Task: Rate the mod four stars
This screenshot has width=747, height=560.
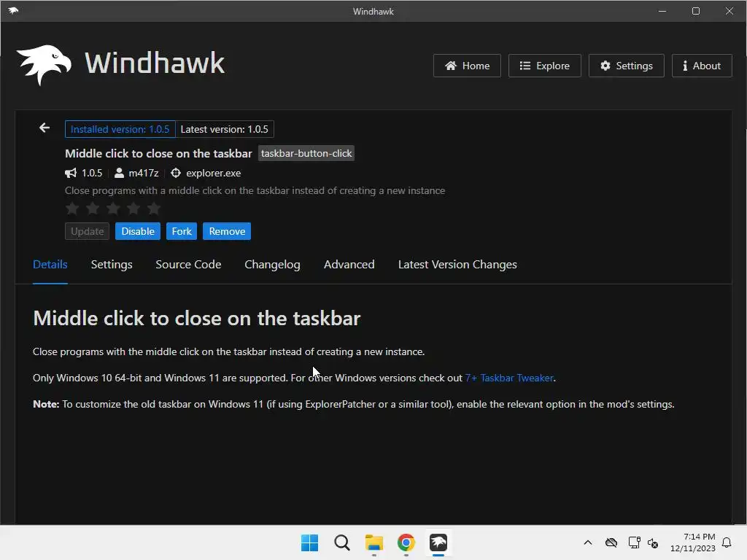Action: (x=133, y=208)
